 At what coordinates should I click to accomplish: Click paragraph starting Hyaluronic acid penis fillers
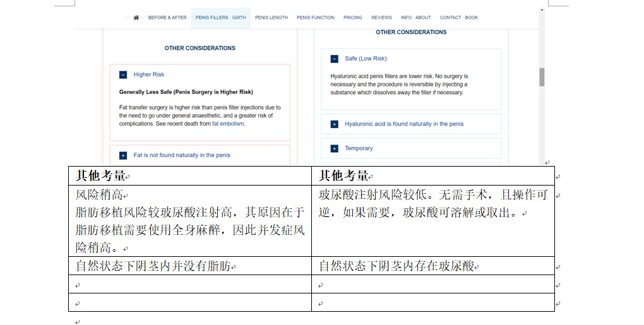(399, 84)
